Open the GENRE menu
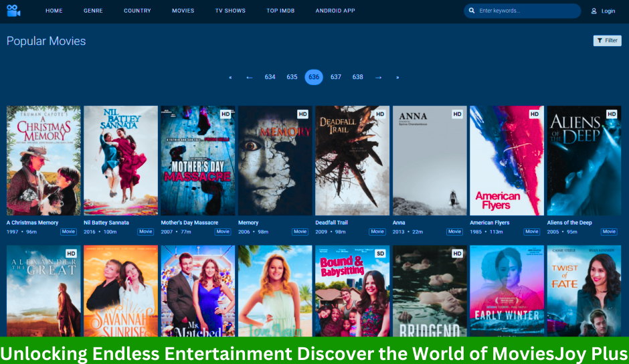 point(93,11)
